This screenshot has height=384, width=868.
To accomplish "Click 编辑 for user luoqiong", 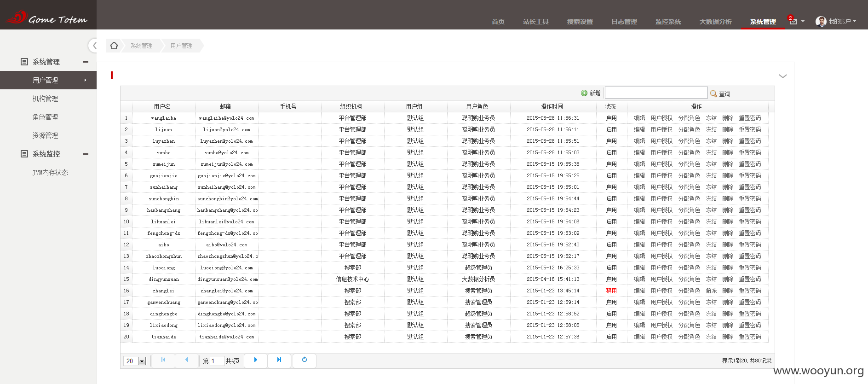I will click(639, 268).
